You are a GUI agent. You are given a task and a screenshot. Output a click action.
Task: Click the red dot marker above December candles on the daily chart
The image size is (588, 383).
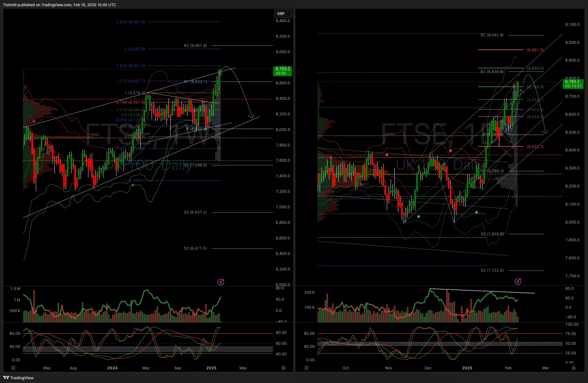(450, 151)
